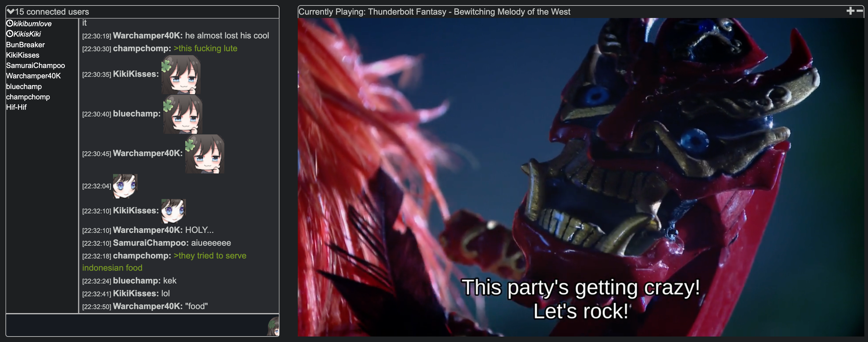Image resolution: width=868 pixels, height=342 pixels.
Task: Select BunBreaker in the user list
Action: (x=25, y=45)
